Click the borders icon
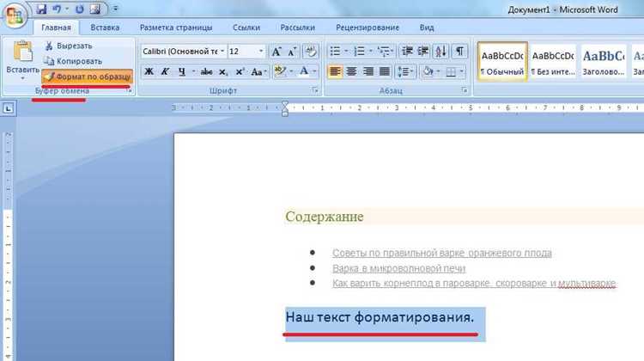Viewport: 644px width, 361px height. (451, 72)
